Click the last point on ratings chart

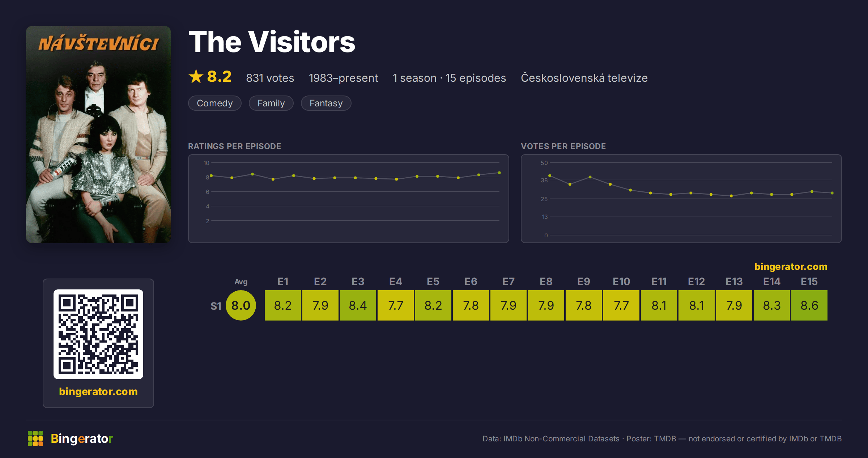tap(499, 173)
